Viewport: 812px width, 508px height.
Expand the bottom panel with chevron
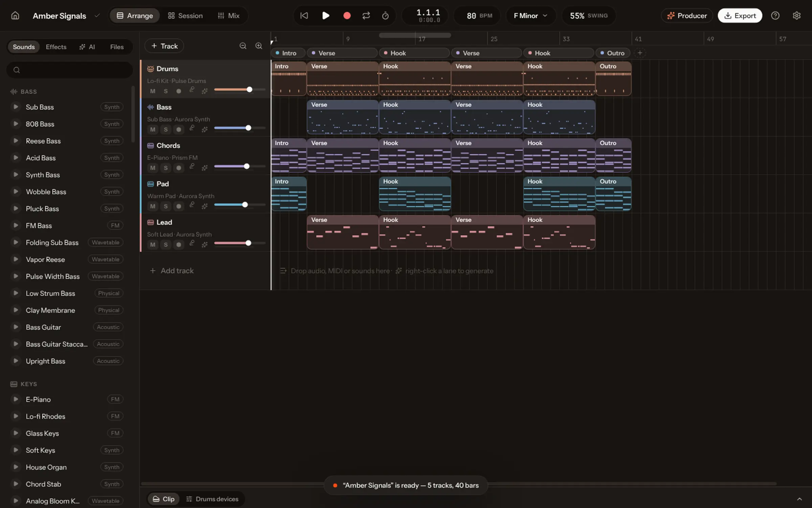point(799,499)
